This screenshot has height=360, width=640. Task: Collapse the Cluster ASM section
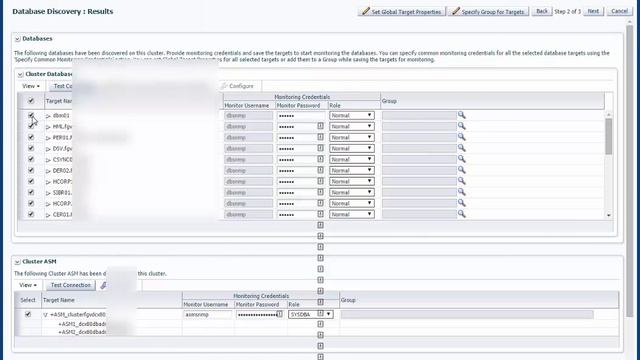pos(18,262)
